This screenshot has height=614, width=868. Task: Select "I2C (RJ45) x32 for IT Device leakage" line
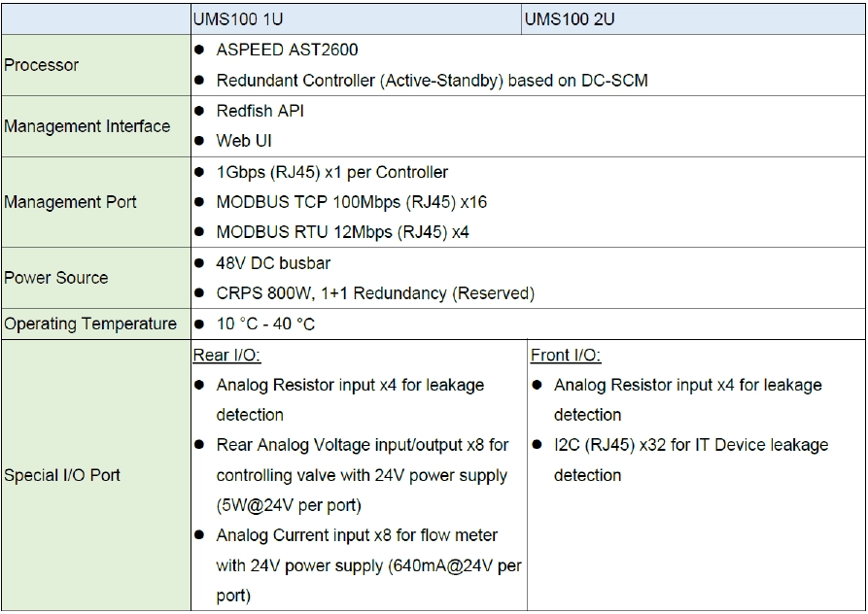tap(691, 445)
